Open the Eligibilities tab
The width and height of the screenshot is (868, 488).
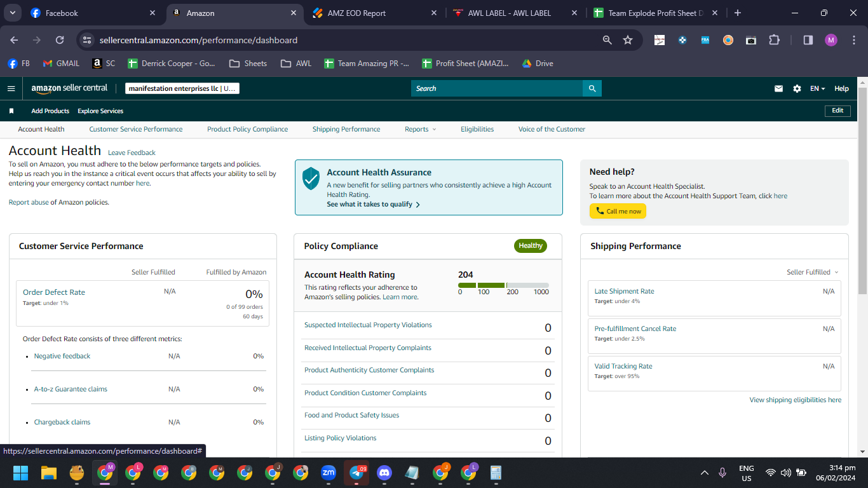(x=477, y=130)
